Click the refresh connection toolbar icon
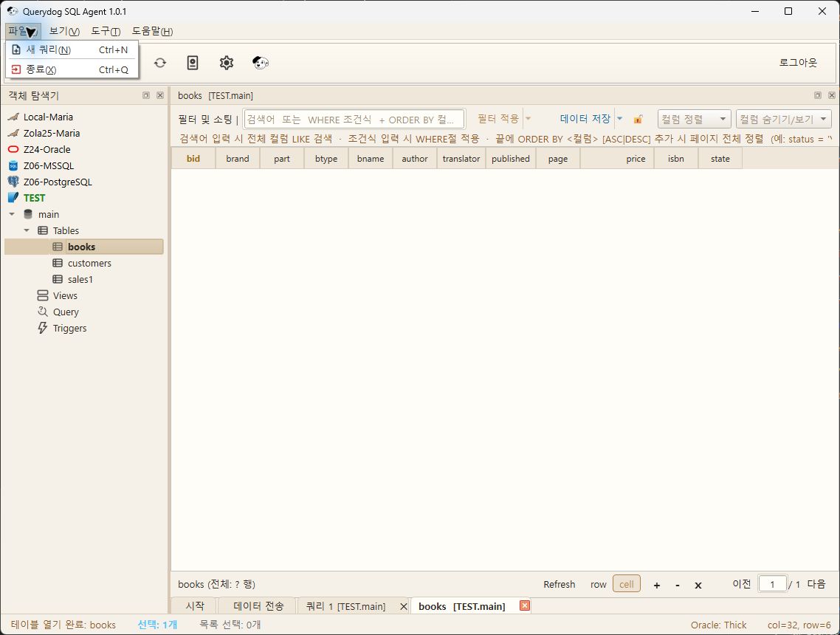 pos(159,63)
